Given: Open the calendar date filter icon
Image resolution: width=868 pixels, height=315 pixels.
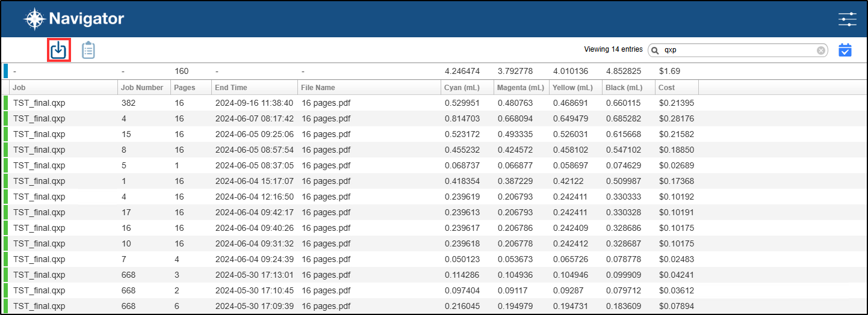Looking at the screenshot, I should pos(845,50).
